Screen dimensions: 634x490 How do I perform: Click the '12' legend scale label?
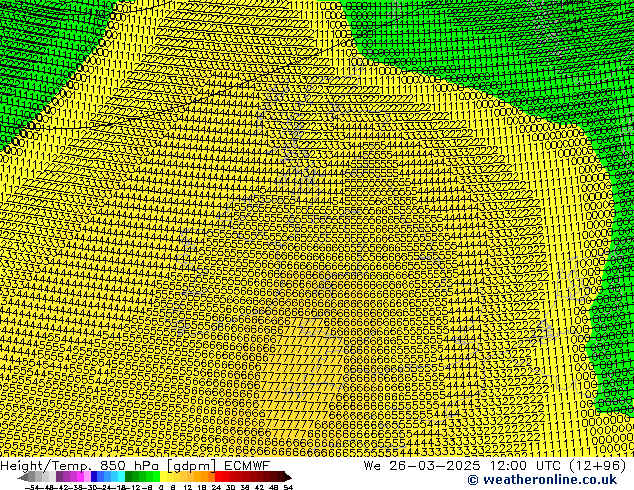pyautogui.click(x=188, y=487)
